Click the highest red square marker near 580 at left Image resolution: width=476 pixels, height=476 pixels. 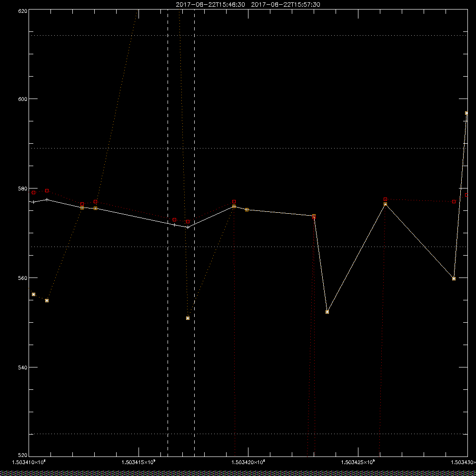[47, 191]
